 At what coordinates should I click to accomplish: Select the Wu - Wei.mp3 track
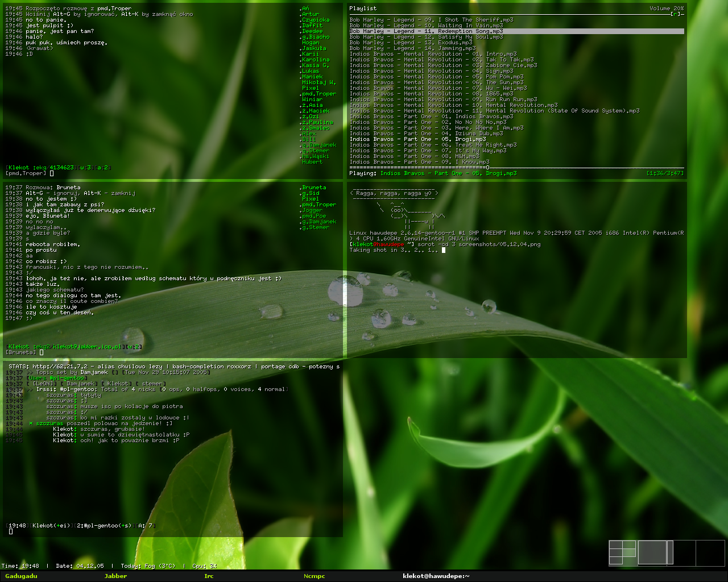[x=438, y=88]
